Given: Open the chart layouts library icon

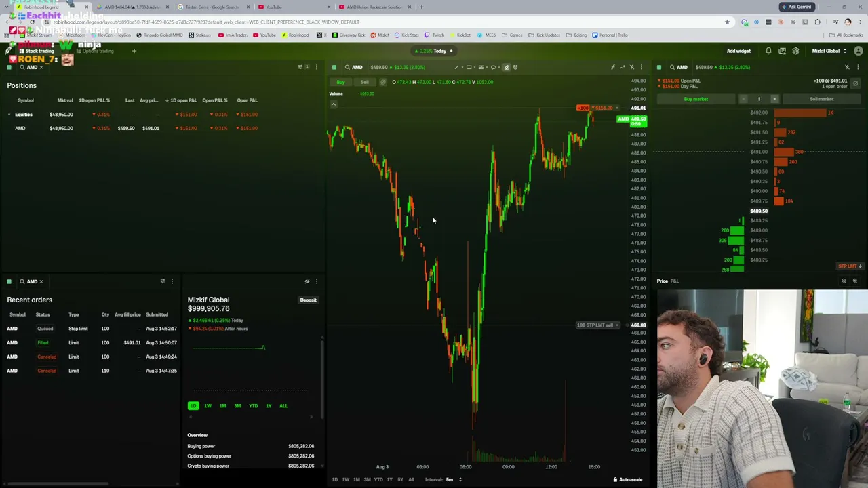Looking at the screenshot, I should point(782,51).
